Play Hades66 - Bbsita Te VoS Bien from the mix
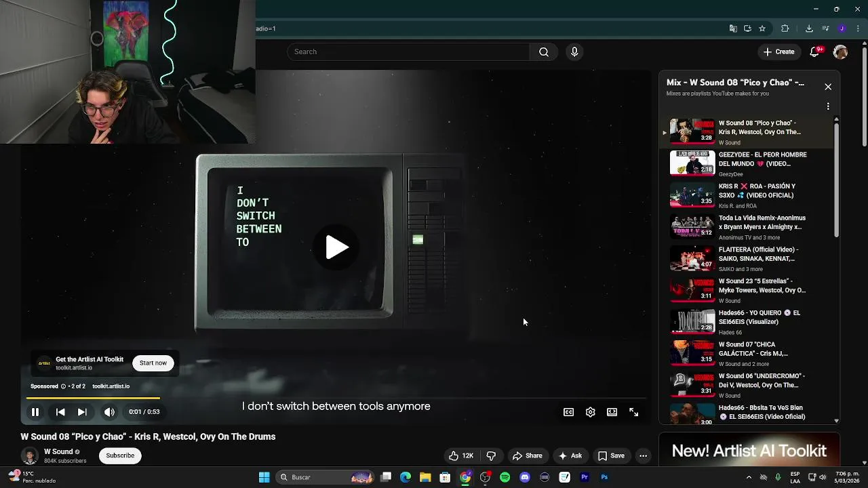Image resolution: width=868 pixels, height=488 pixels. click(x=746, y=413)
